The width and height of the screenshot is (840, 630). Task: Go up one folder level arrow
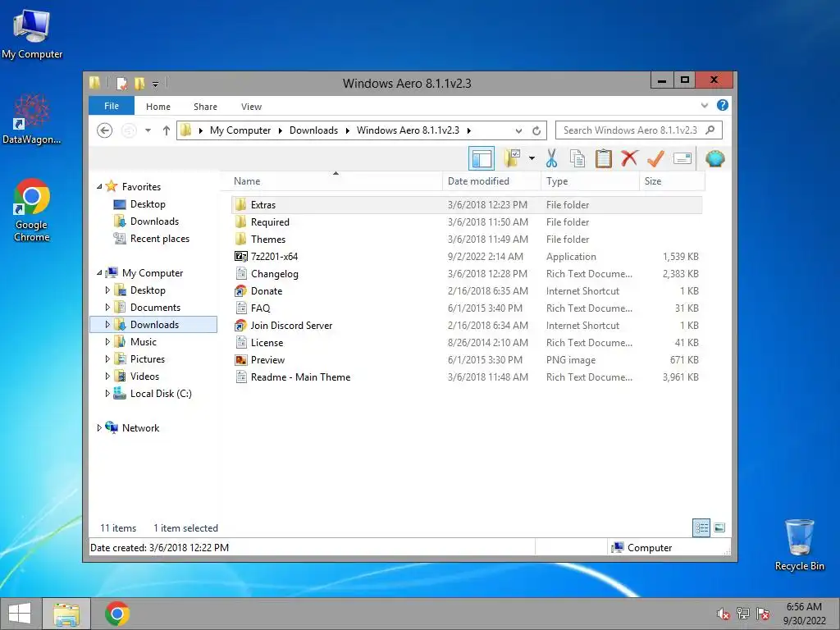166,130
